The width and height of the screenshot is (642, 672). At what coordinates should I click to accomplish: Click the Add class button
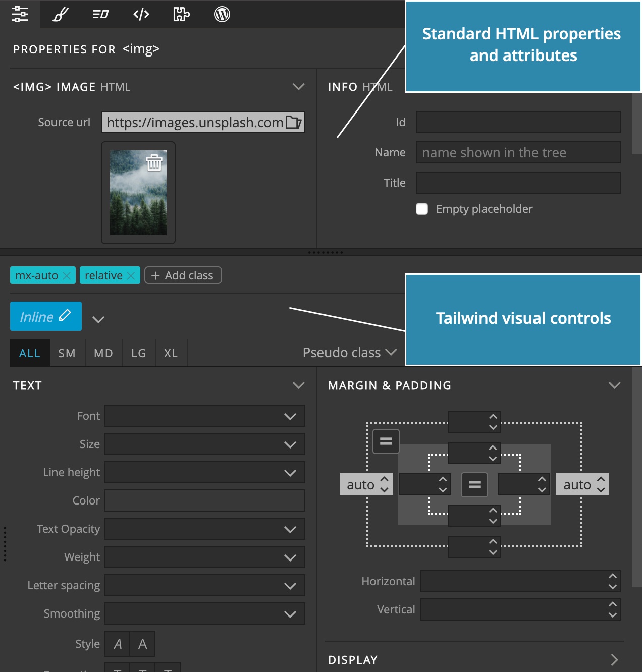click(183, 275)
